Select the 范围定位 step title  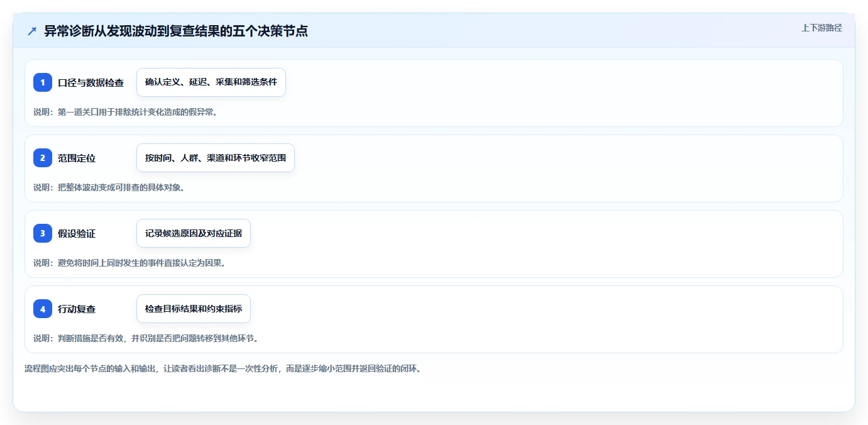[x=77, y=158]
